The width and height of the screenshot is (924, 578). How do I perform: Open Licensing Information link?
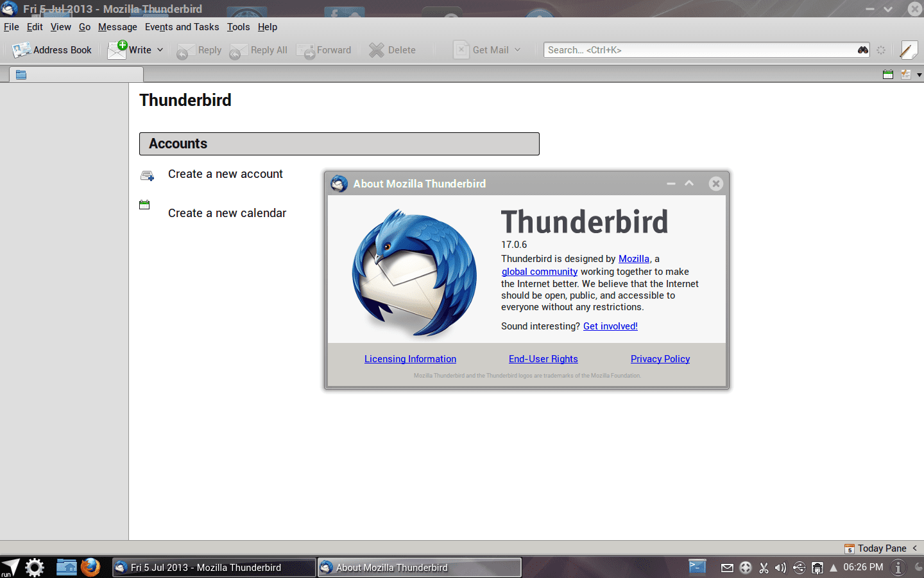(410, 359)
